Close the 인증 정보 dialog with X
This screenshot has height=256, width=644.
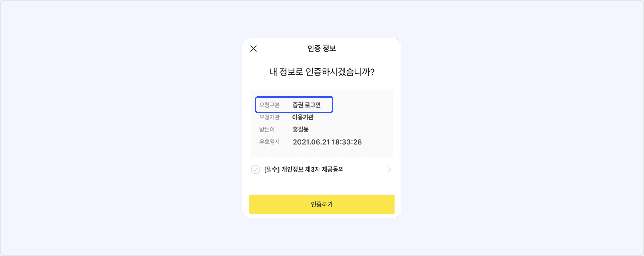pos(253,49)
